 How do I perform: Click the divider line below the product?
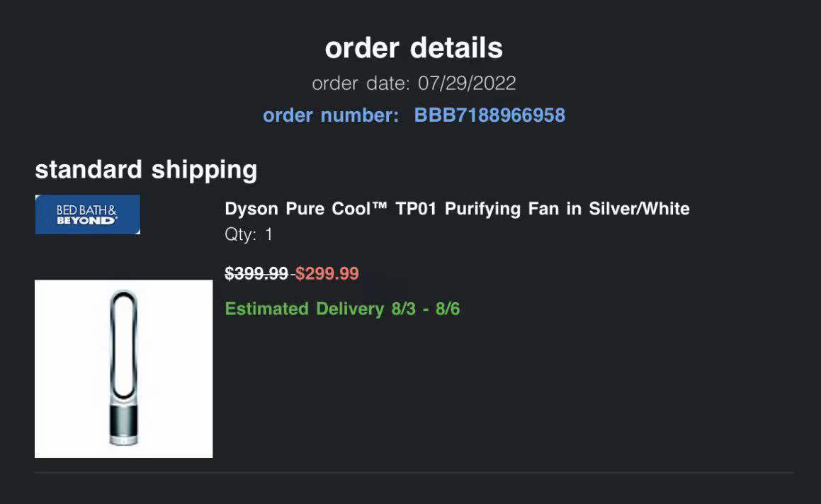[414, 472]
